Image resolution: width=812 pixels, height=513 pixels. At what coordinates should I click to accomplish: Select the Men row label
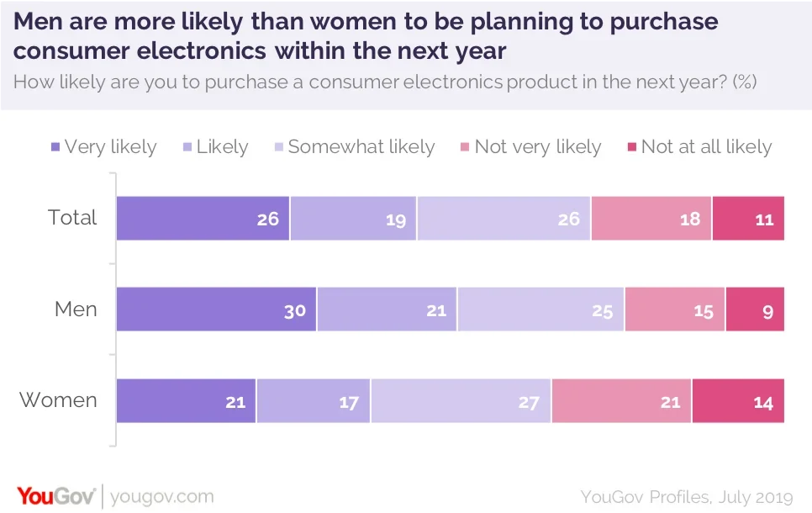(x=76, y=309)
